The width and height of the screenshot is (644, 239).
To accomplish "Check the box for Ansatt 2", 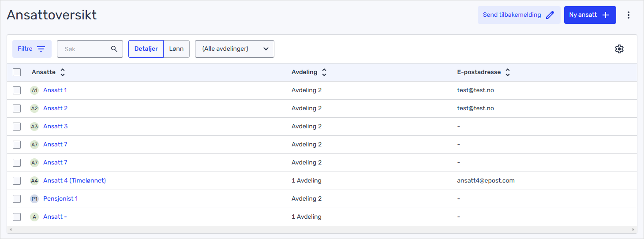I will [x=17, y=108].
